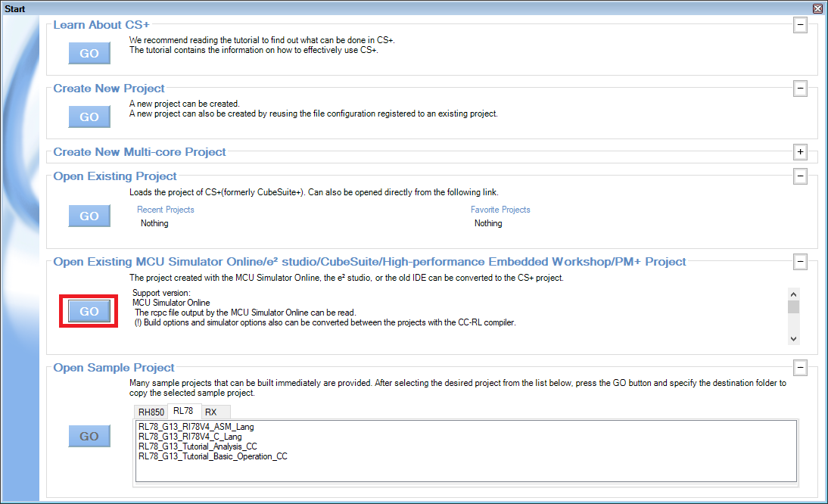828x504 pixels.
Task: Collapse the Open Sample Project section
Action: [800, 368]
